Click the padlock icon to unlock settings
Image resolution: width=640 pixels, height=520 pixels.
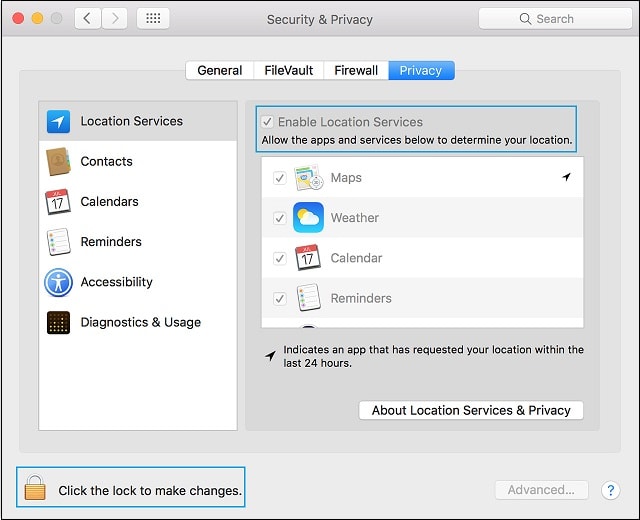click(36, 488)
